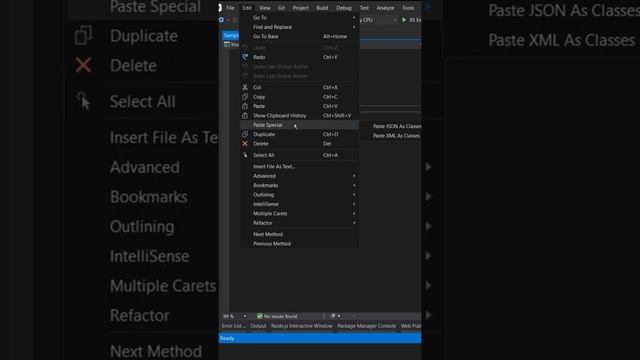Choose Paste XML As Classes in submenu

396,136
